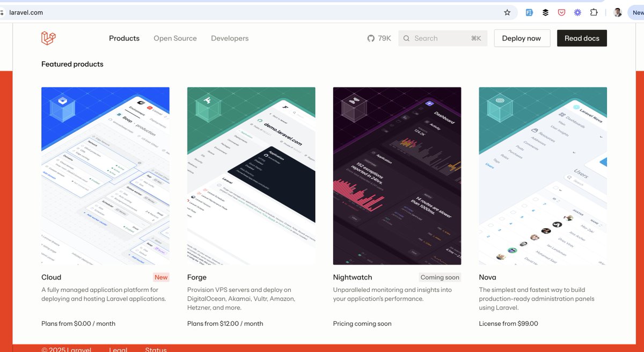Click the Cloud description text

pos(104,294)
